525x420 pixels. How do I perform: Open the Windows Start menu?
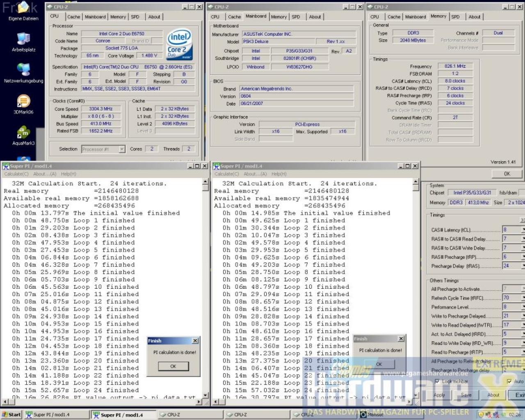click(11, 415)
